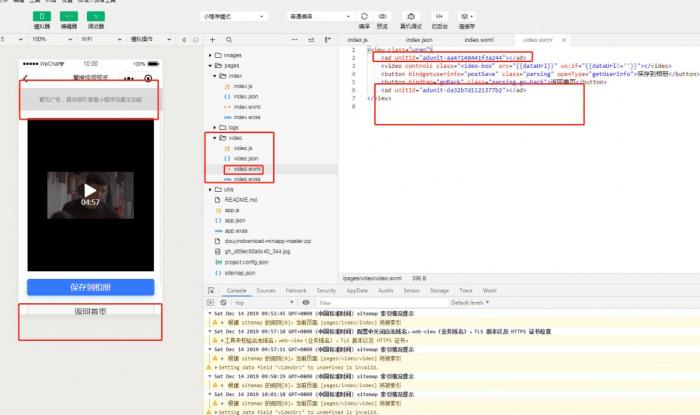Click the Preview eye icon in toolbar
Screen dimensions: 700x415
[385, 17]
